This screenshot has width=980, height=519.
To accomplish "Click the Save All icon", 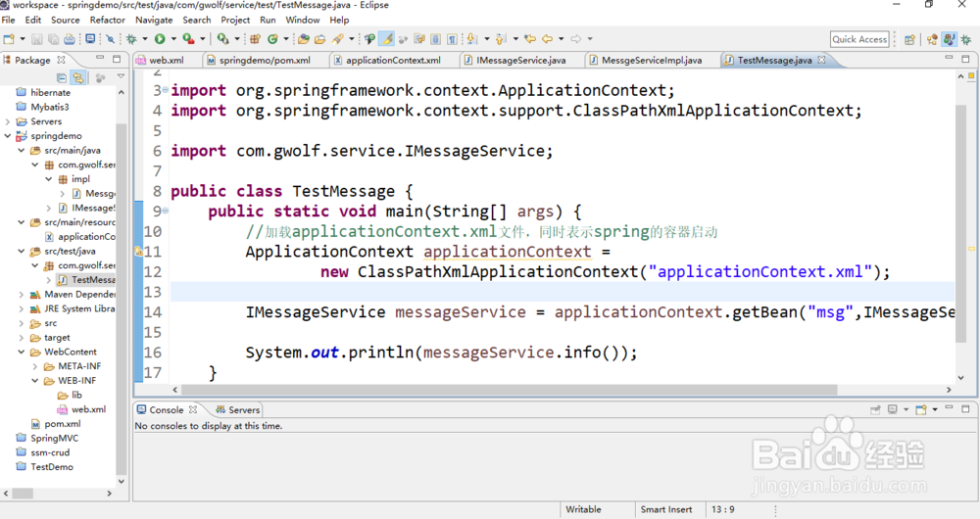I will (x=53, y=39).
